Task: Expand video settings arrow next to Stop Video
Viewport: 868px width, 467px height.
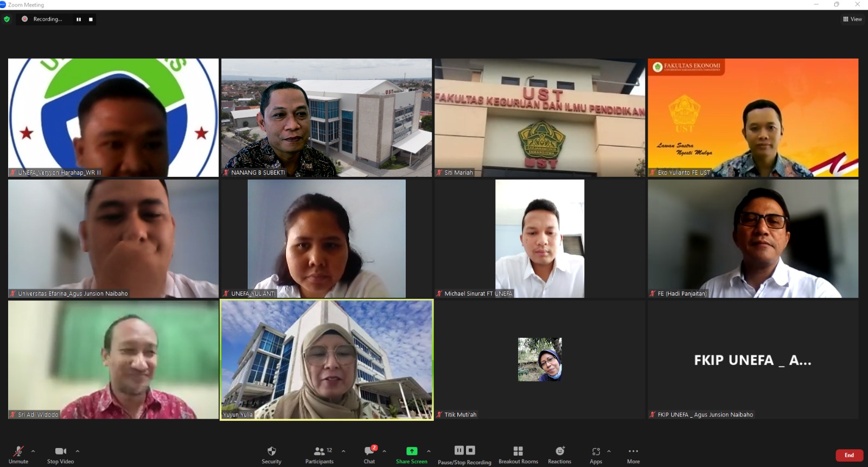Action: click(78, 451)
